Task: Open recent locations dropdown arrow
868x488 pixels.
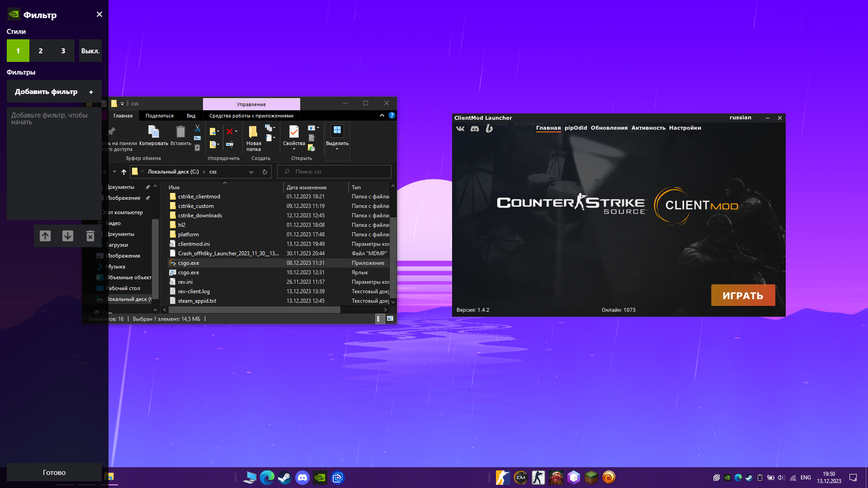Action: (x=114, y=172)
